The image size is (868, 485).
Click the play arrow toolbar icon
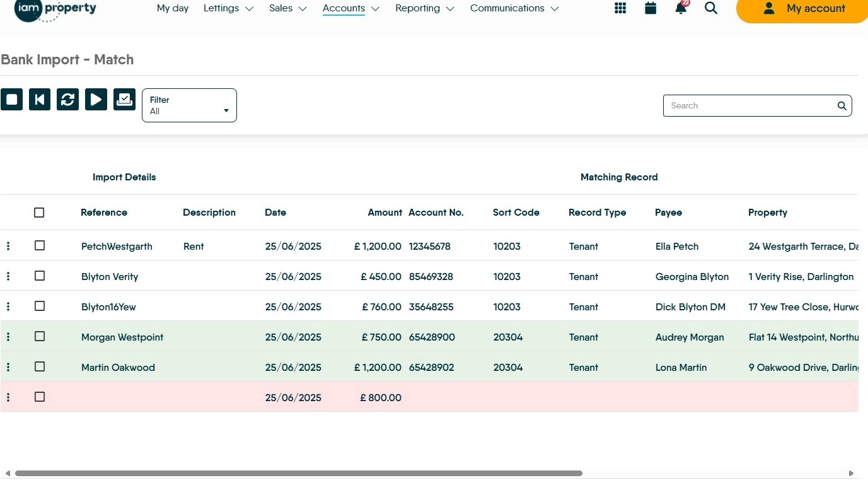96,100
